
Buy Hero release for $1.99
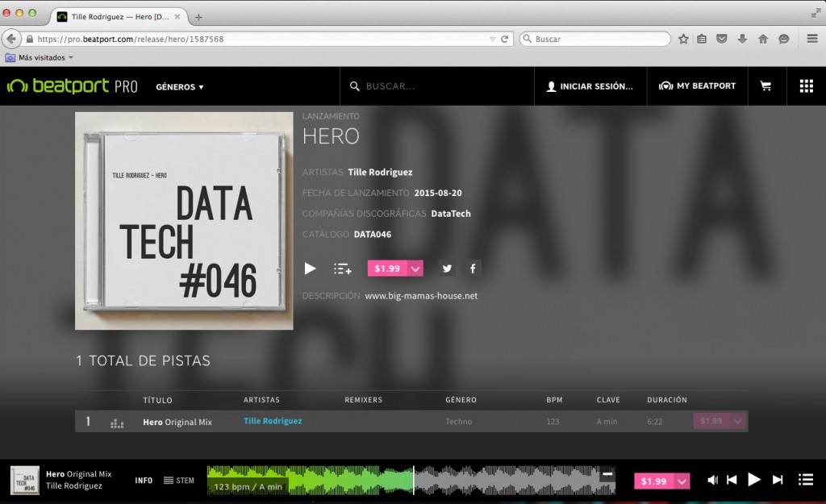[x=388, y=269]
